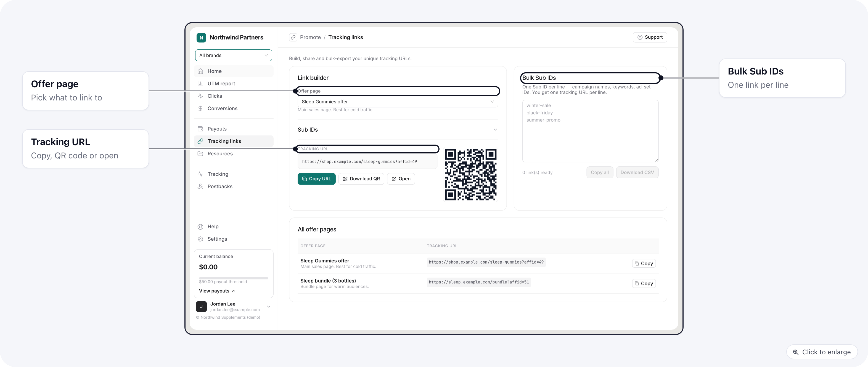This screenshot has height=367, width=868.
Task: Click the Conversions dollar icon
Action: pyautogui.click(x=200, y=108)
